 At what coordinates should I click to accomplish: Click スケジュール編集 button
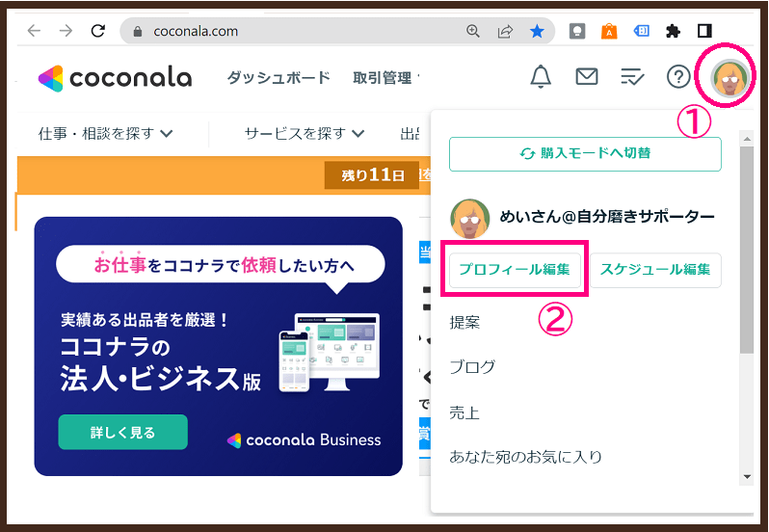tap(655, 269)
